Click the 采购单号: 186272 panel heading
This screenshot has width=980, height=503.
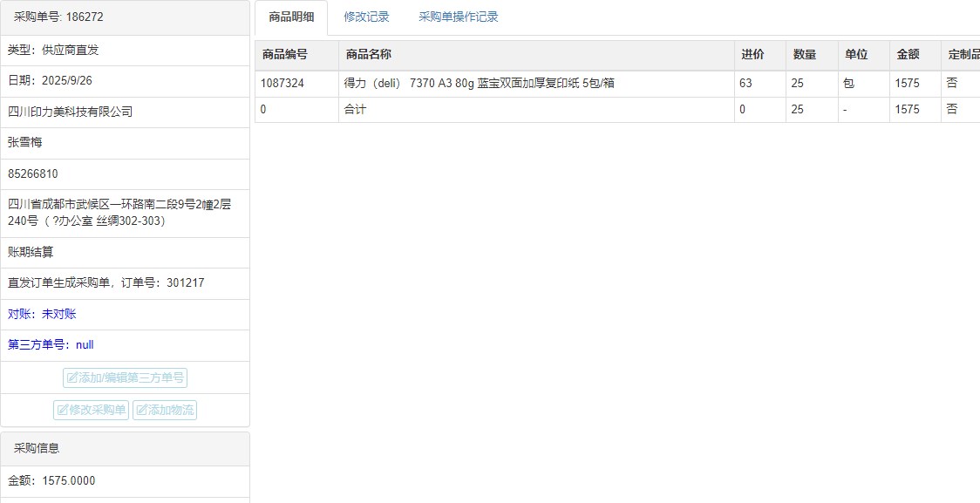tap(58, 17)
